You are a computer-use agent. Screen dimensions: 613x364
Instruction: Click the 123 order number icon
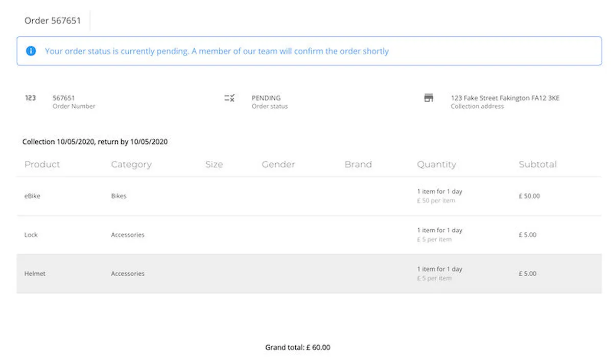pyautogui.click(x=31, y=98)
